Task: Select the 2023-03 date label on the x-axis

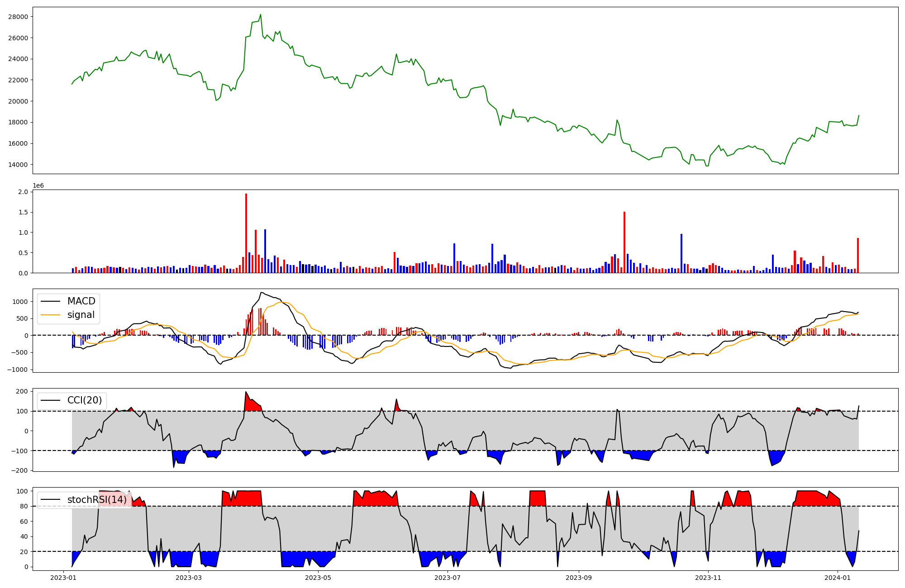Action: pos(189,578)
